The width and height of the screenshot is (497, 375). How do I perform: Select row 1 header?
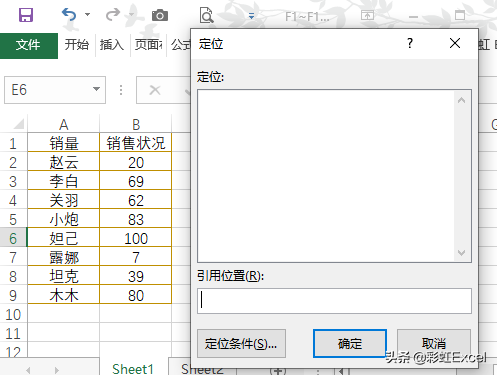click(x=13, y=143)
